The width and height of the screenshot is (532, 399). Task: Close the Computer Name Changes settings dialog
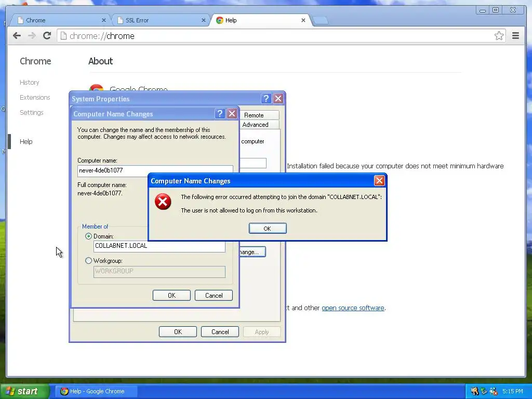point(232,114)
